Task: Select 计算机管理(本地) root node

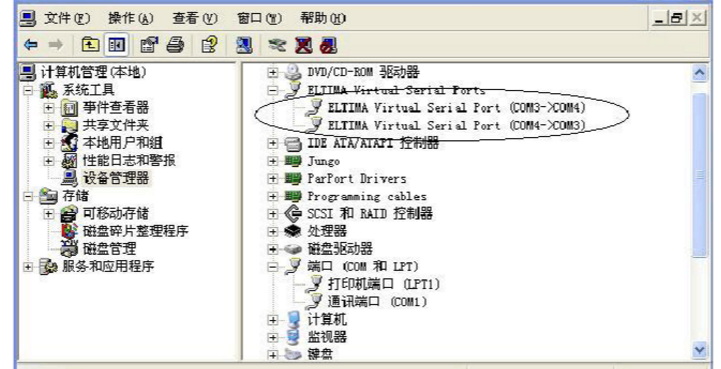Action: pos(93,72)
